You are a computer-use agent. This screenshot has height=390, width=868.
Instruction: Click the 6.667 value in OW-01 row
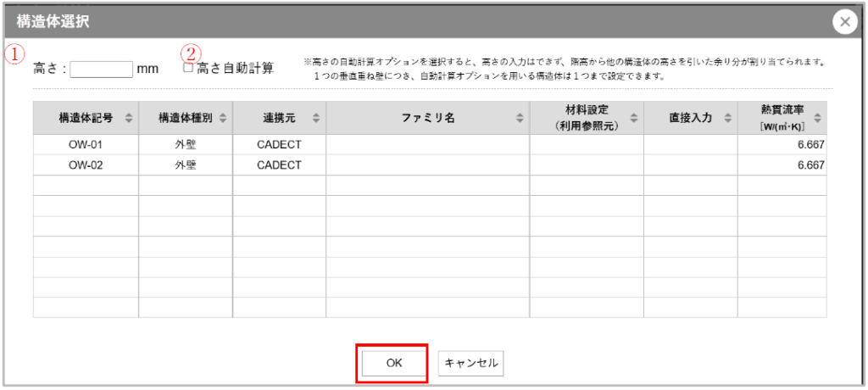click(x=811, y=145)
